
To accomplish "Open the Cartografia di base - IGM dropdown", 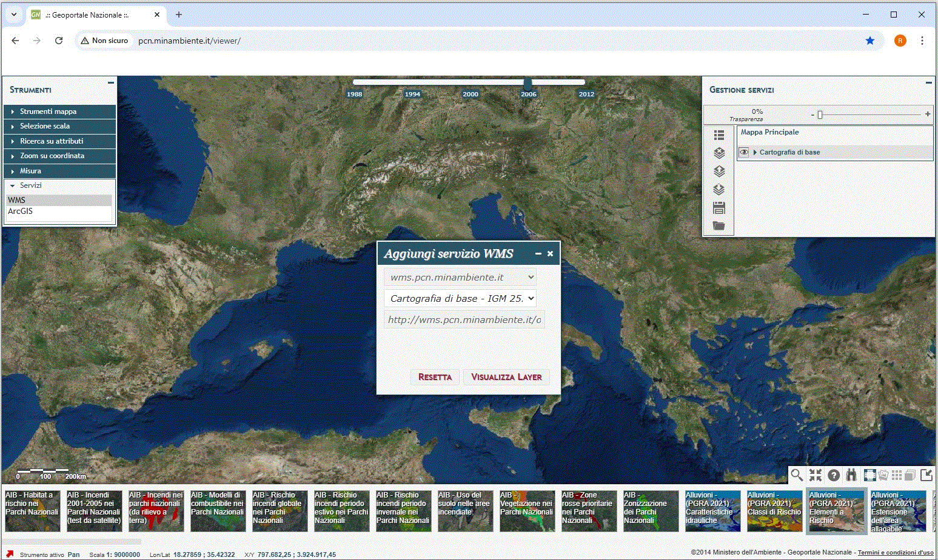I will pyautogui.click(x=460, y=298).
